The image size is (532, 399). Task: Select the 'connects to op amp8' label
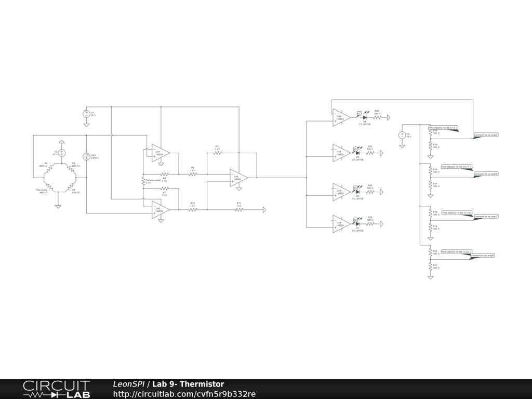[x=483, y=255]
